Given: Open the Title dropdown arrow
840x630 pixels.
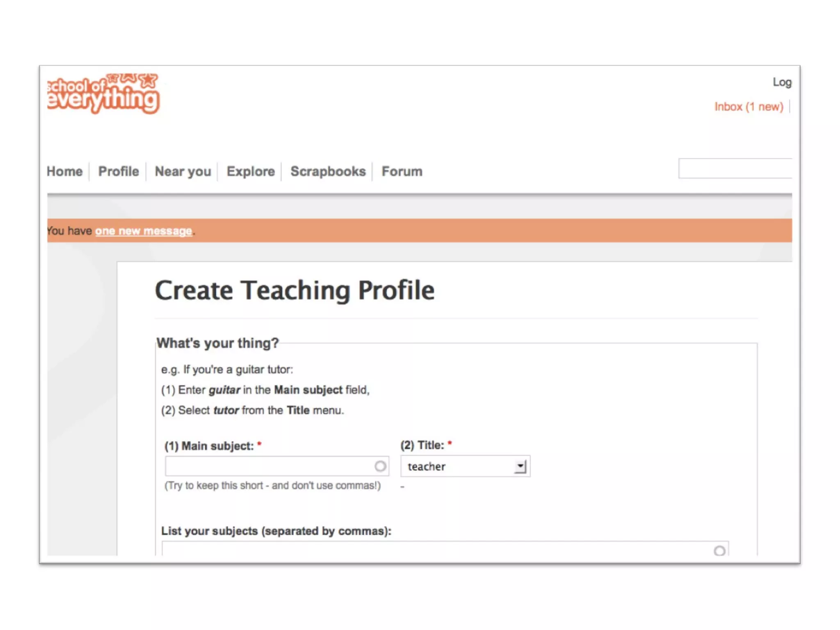Looking at the screenshot, I should pyautogui.click(x=520, y=466).
